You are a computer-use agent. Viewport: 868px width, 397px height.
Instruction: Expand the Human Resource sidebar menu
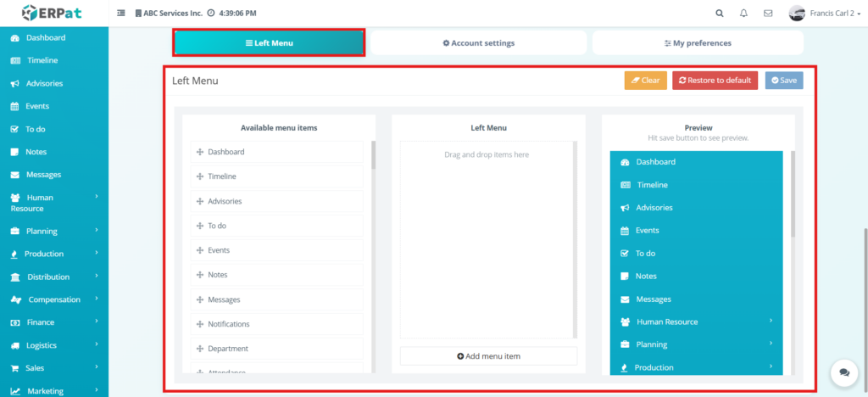tap(53, 202)
